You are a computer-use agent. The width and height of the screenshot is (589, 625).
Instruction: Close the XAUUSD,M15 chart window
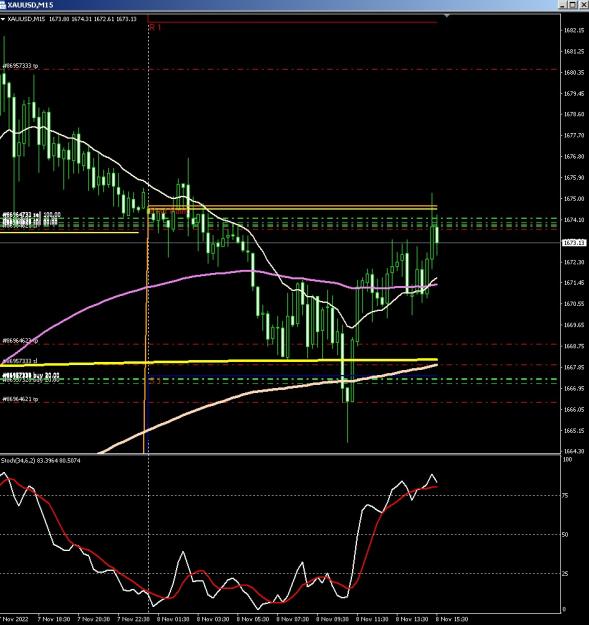pyautogui.click(x=583, y=5)
